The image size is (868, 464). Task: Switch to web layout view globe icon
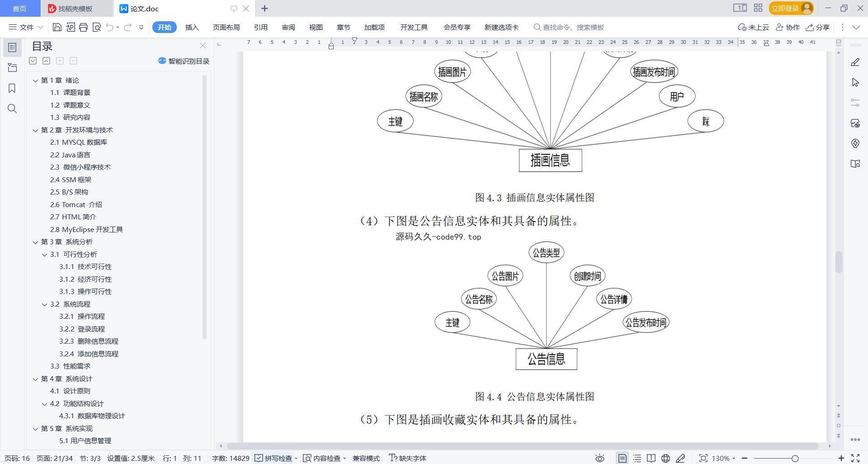point(665,458)
